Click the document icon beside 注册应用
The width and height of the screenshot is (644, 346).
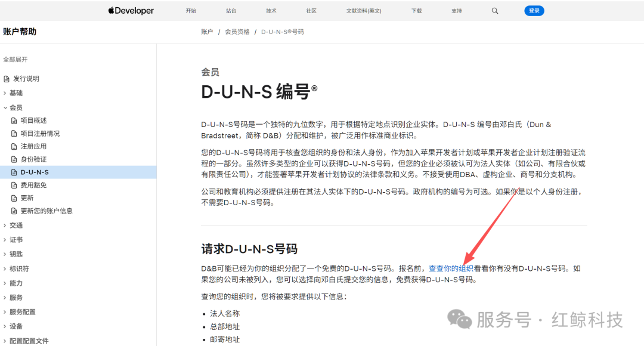pyautogui.click(x=14, y=147)
